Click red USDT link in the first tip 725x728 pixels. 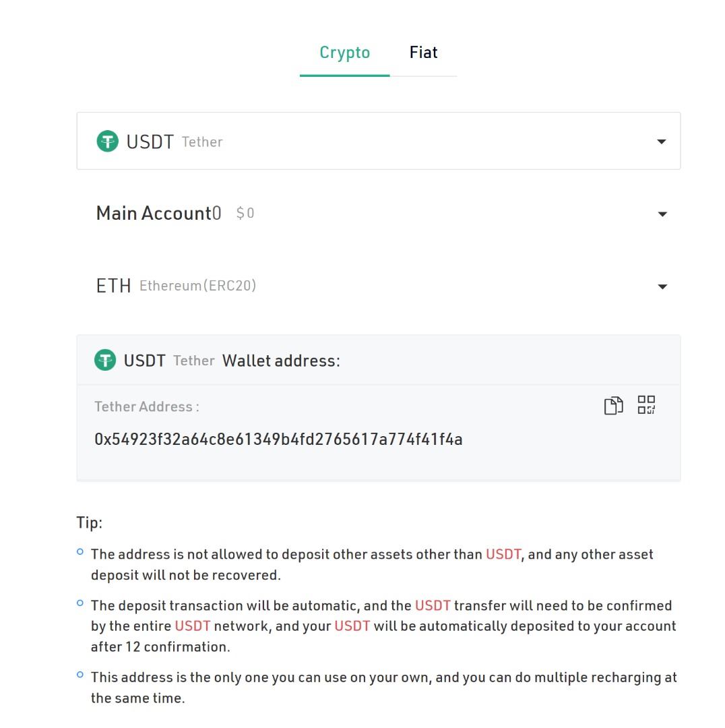point(503,555)
